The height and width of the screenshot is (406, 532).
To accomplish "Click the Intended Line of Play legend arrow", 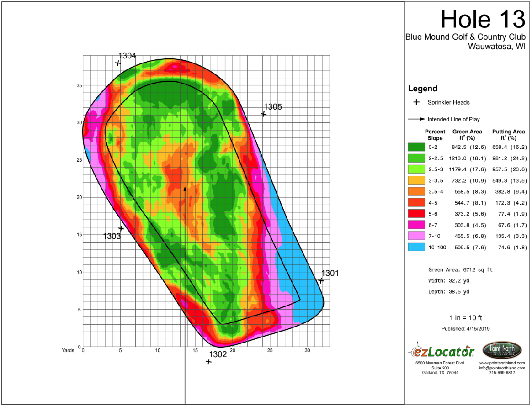I will [416, 119].
